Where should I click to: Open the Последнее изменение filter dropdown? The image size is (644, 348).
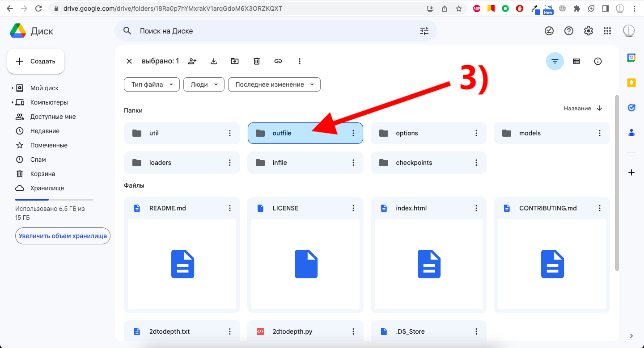click(x=274, y=84)
